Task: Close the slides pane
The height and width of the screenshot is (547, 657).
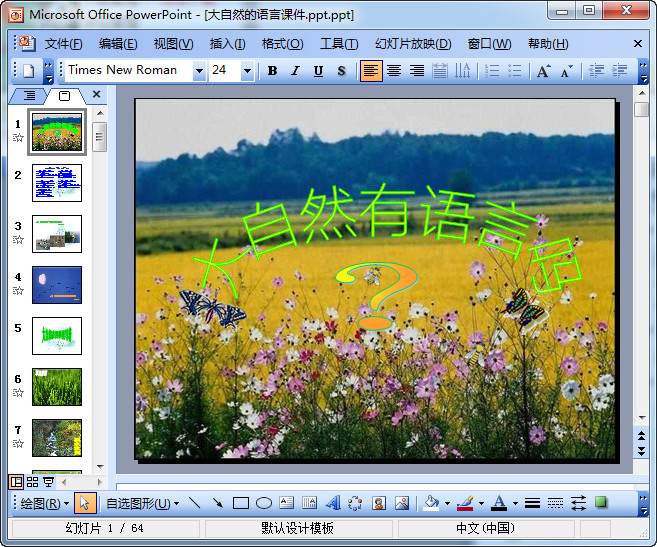Action: pos(96,94)
